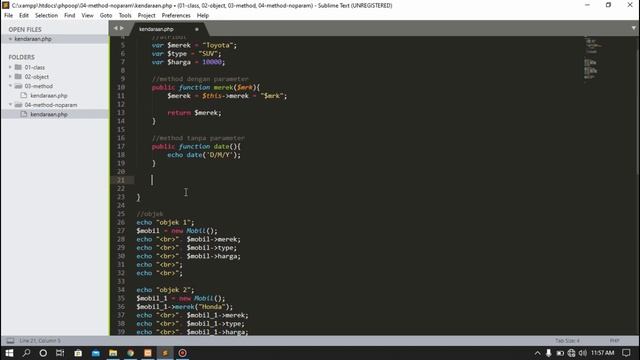Image resolution: width=640 pixels, height=360 pixels.
Task: Expand the 01-class folder arrow
Action: click(10, 67)
